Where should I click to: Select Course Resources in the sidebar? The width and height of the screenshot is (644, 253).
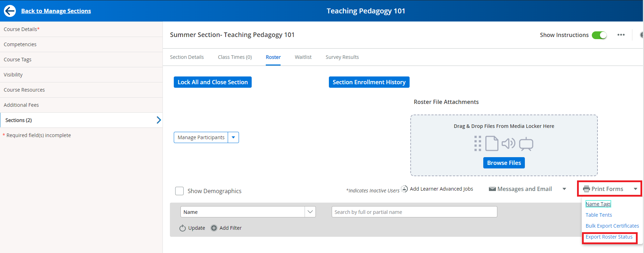(x=24, y=90)
